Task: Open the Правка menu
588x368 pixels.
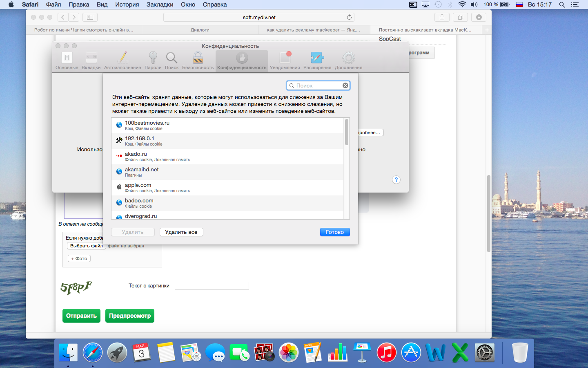Action: click(79, 4)
